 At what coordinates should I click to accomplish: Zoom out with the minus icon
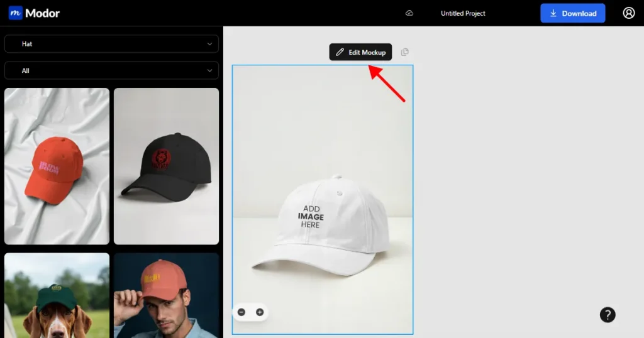[x=241, y=312]
